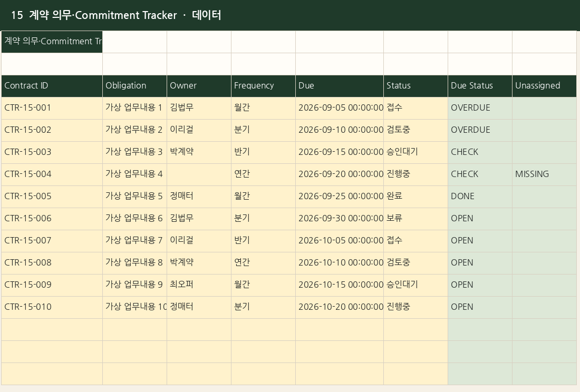The image size is (580, 392).
Task: Click due date 2026-10-20 00:00:00
Action: coord(340,308)
